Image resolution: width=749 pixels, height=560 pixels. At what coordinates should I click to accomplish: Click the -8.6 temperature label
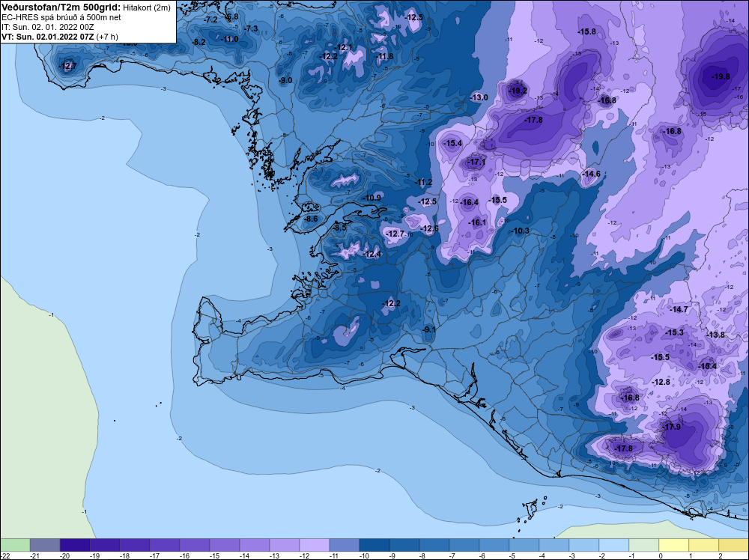pyautogui.click(x=310, y=219)
